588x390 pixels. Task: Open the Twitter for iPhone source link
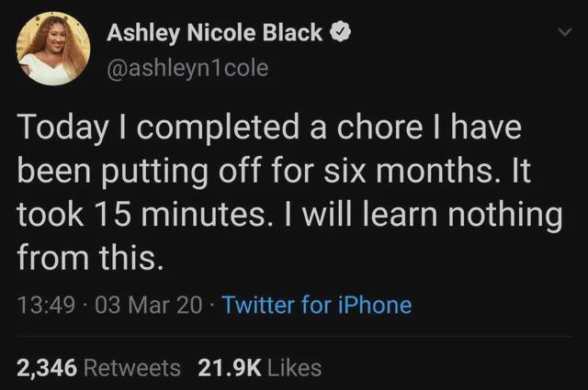point(317,304)
